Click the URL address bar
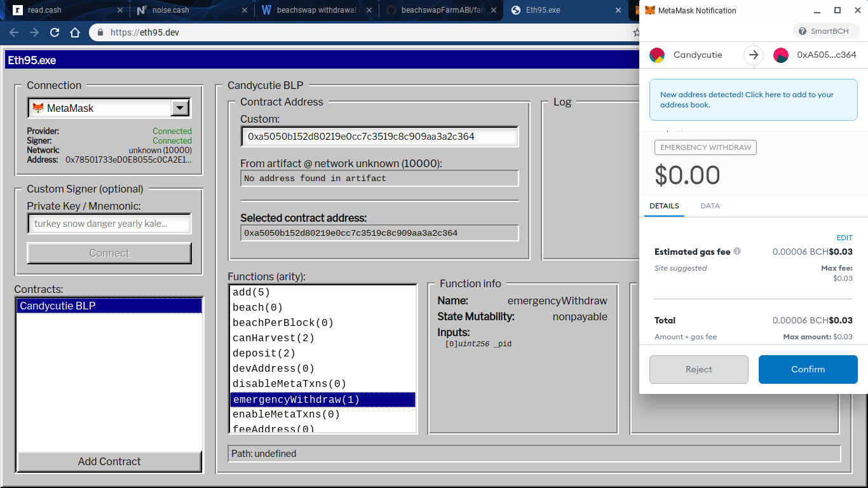Image resolution: width=868 pixels, height=488 pixels. [369, 32]
